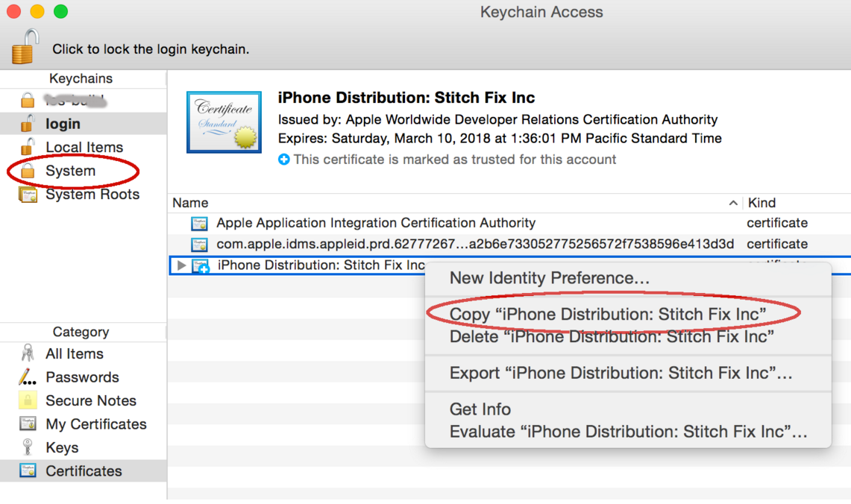The width and height of the screenshot is (851, 504).
Task: Choose Copy “iPhone Distribution: Stitch Fix Inc”
Action: [x=608, y=314]
